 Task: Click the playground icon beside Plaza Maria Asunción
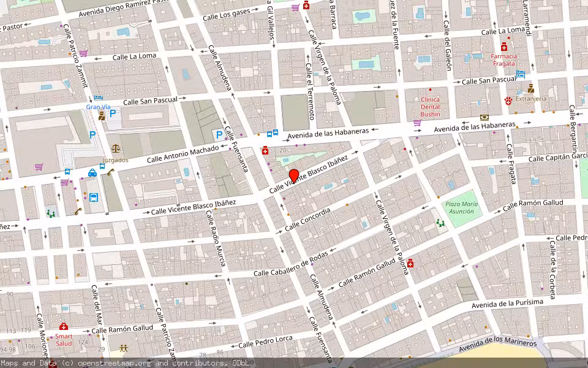(440, 223)
